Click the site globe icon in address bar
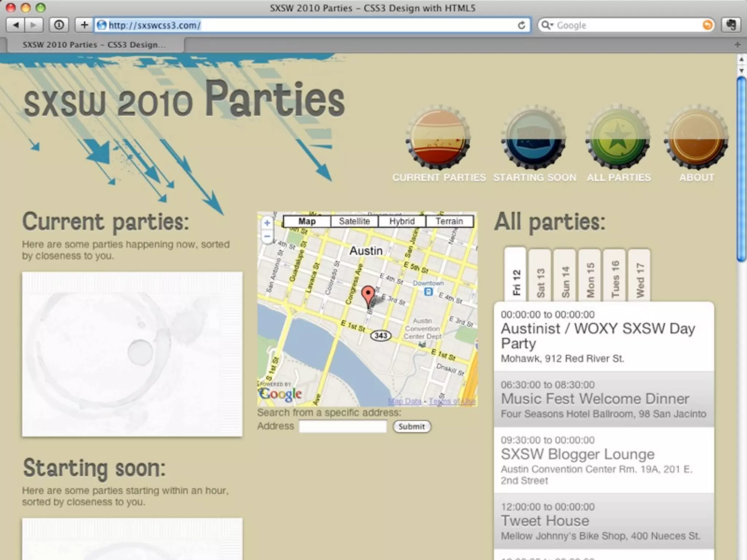The height and width of the screenshot is (560, 747). pyautogui.click(x=101, y=25)
